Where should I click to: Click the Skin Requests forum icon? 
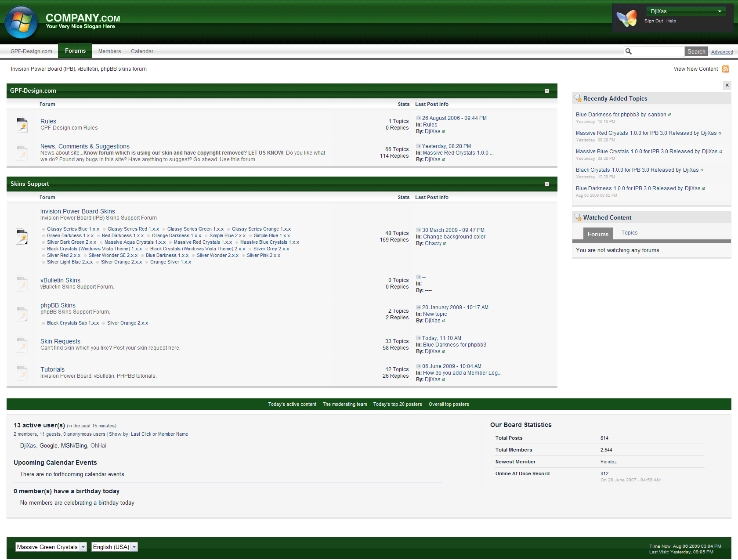click(22, 344)
